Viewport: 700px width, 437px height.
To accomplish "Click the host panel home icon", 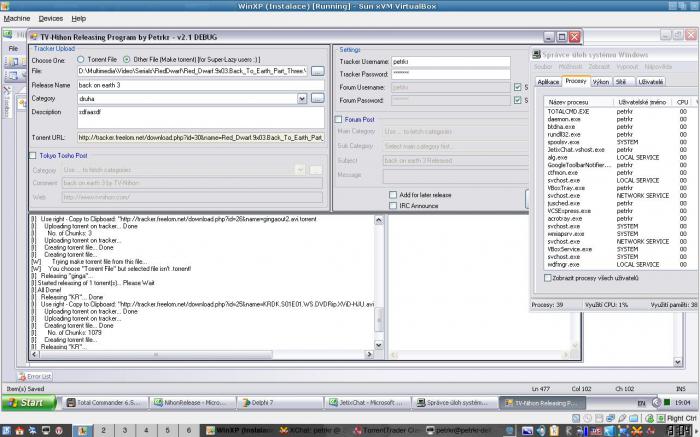I will coord(19,430).
